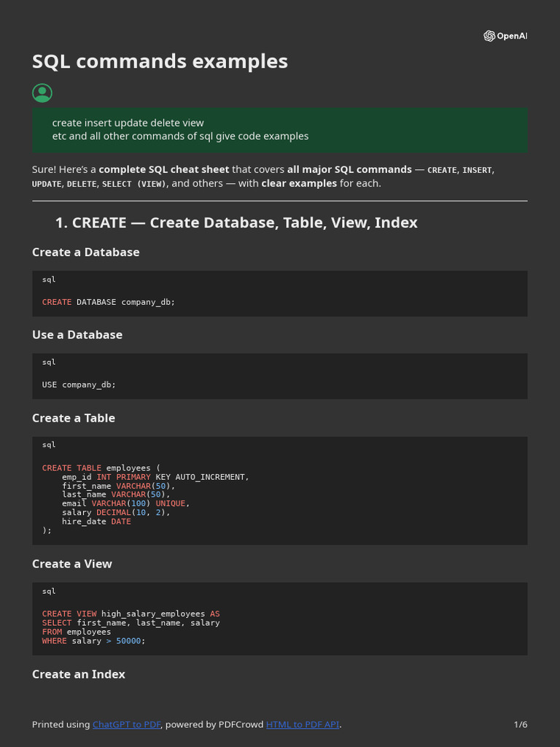Click the inline code 'SELECT (VIEW)'
The image size is (560, 747).
point(134,184)
